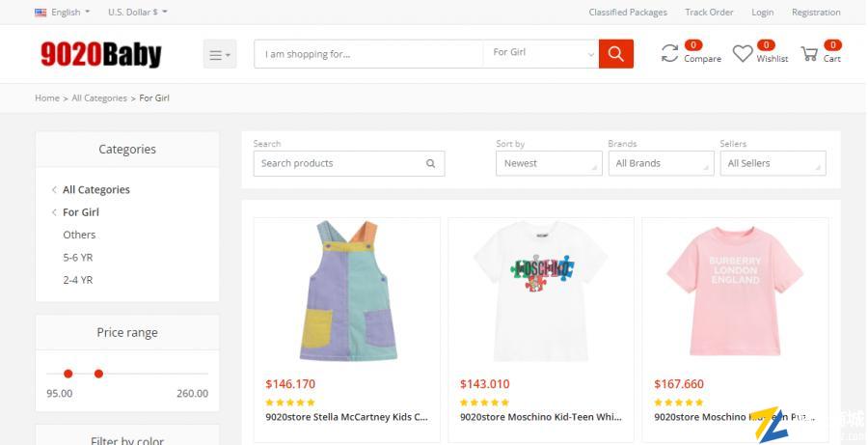Focus the Search products input field
Viewport: 868px width, 445px height.
tap(349, 163)
